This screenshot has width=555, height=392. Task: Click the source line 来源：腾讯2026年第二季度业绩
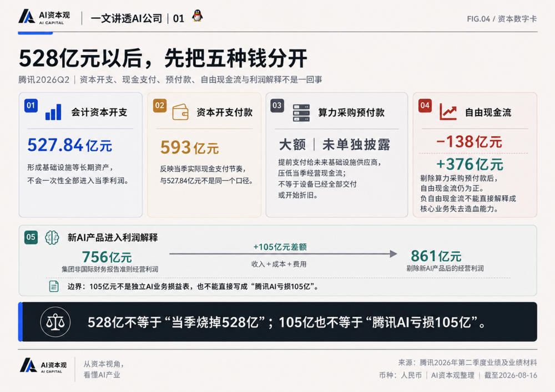click(x=467, y=363)
